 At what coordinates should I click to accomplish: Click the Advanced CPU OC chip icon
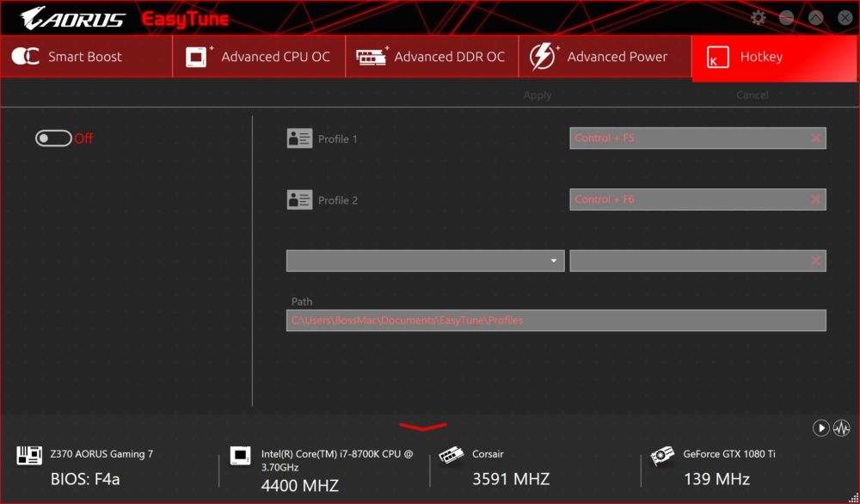(198, 57)
